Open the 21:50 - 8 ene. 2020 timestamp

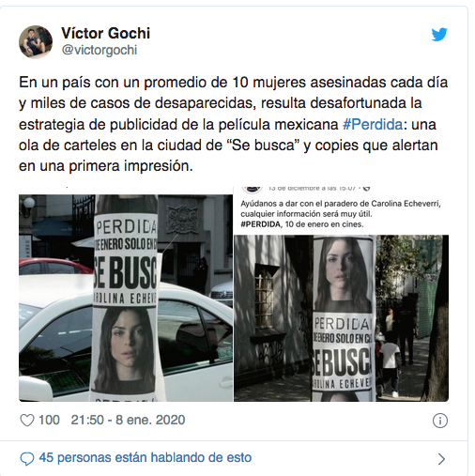tap(128, 420)
